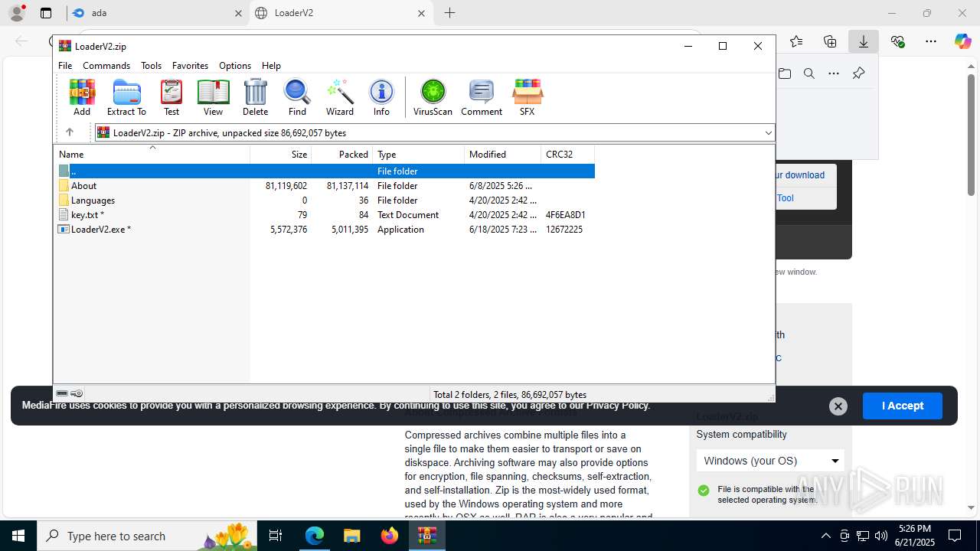Open the Help menu
The image size is (980, 551).
click(271, 66)
